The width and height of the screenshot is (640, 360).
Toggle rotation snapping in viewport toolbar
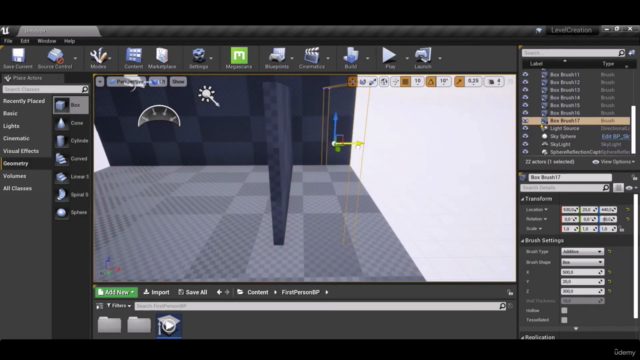[x=431, y=82]
